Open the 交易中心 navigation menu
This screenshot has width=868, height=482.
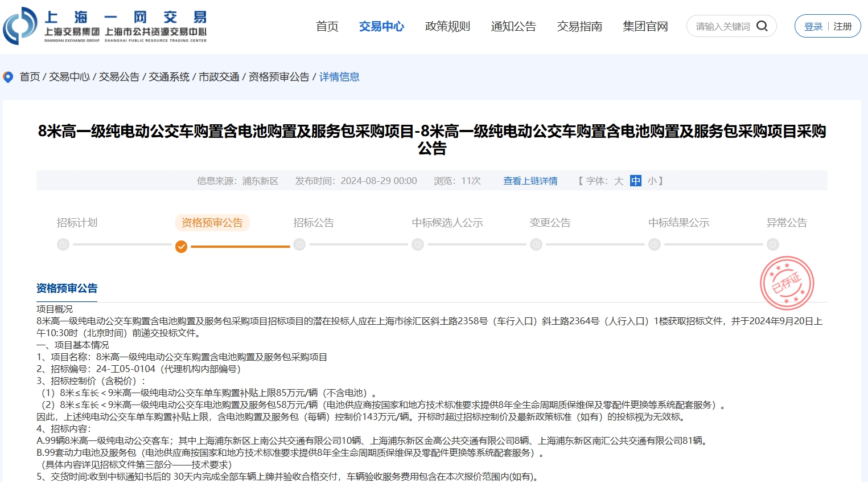coord(381,26)
